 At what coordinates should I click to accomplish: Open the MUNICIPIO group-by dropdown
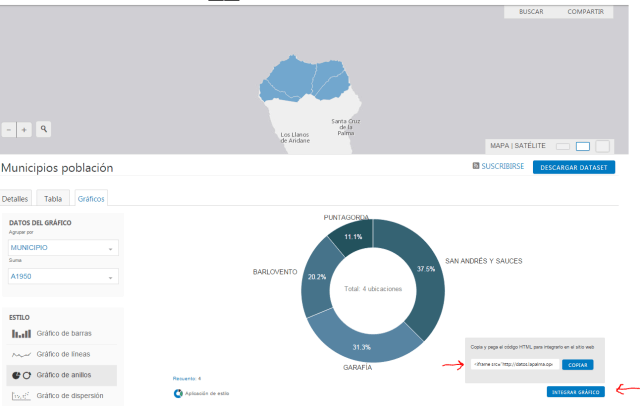tap(62, 247)
